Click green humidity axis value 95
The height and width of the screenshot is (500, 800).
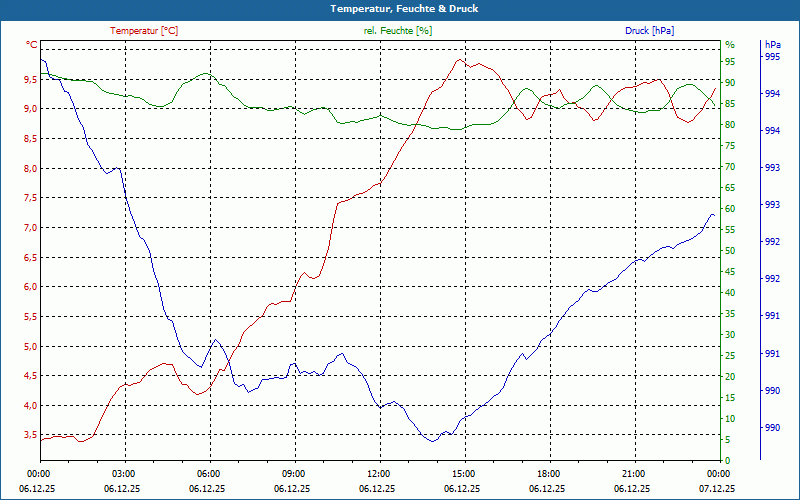[x=730, y=62]
